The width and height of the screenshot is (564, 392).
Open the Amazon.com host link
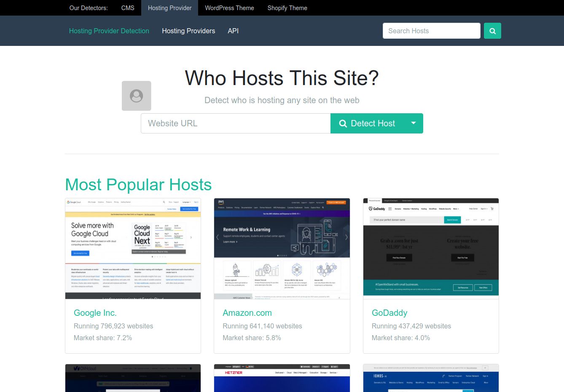click(x=247, y=313)
